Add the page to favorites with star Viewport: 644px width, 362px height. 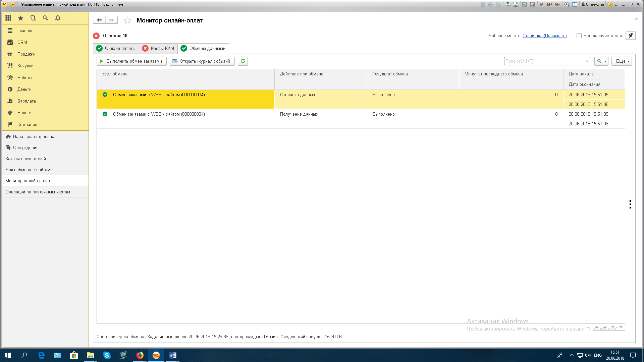coord(127,20)
